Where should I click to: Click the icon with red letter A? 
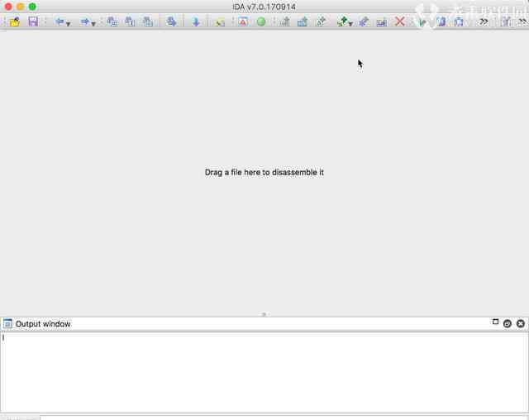click(243, 22)
